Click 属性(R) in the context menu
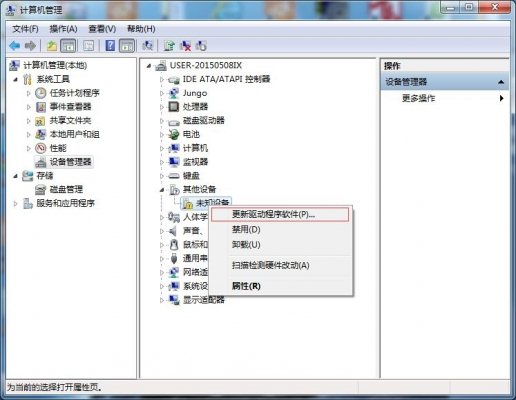The height and width of the screenshot is (400, 516). [x=246, y=286]
